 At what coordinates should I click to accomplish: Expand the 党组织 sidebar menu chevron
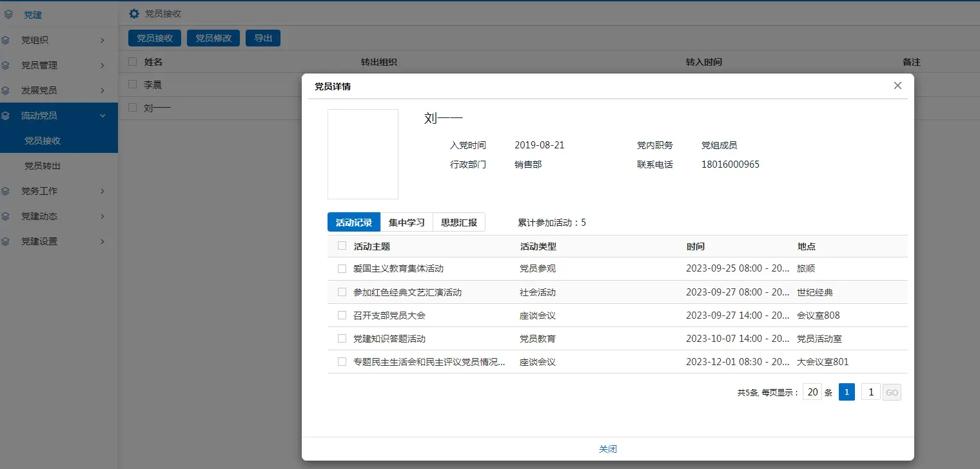103,40
